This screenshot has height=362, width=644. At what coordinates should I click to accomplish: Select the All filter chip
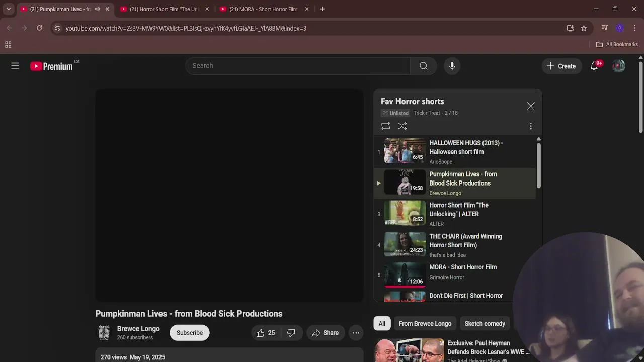tap(382, 324)
